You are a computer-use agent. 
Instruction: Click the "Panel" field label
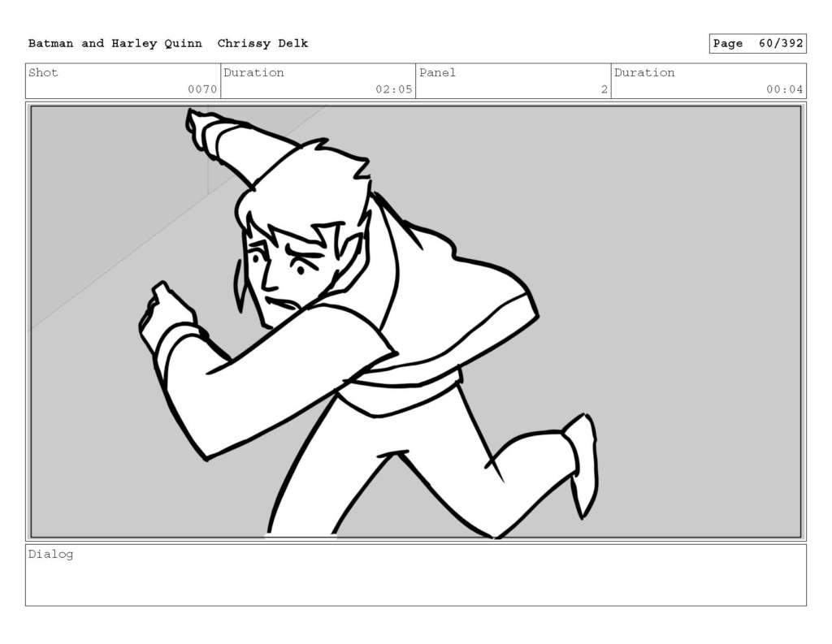click(x=438, y=72)
